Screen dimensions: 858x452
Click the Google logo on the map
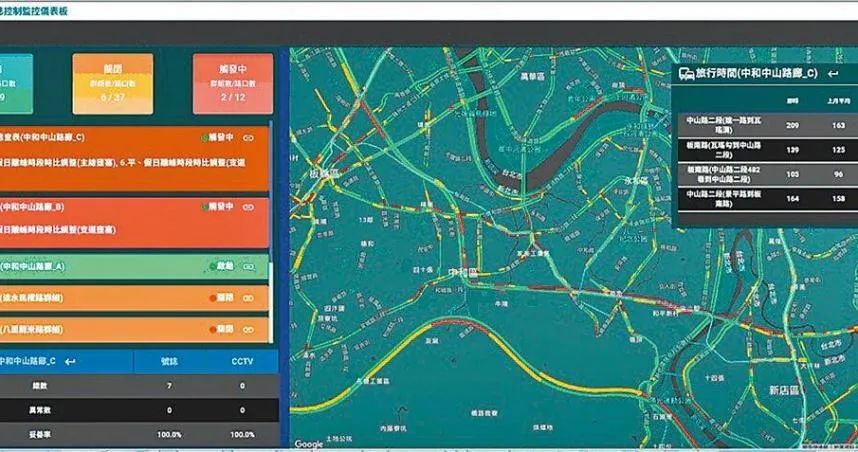point(309,444)
